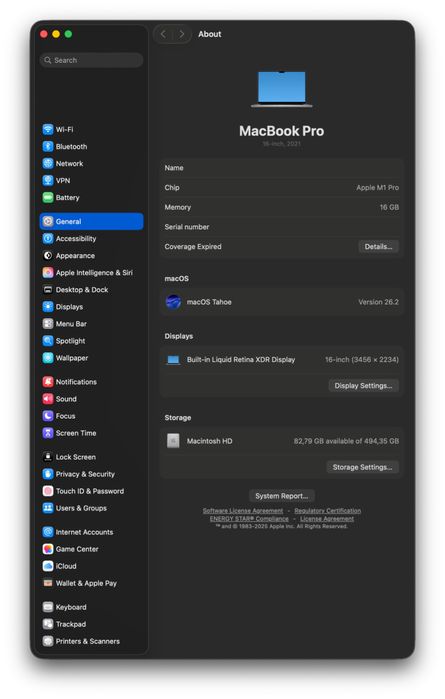Click the built-in display icon

pyautogui.click(x=173, y=360)
